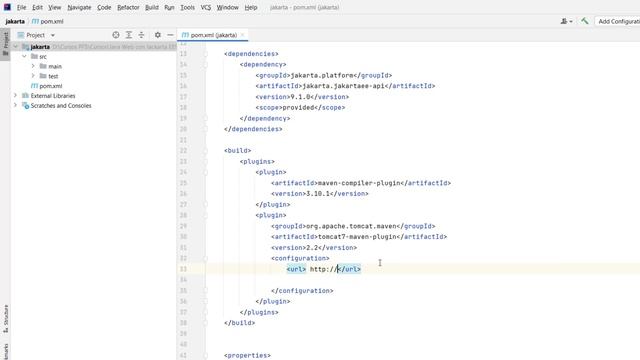
Task: Fold the <dependencies> block in gutter
Action: point(205,54)
